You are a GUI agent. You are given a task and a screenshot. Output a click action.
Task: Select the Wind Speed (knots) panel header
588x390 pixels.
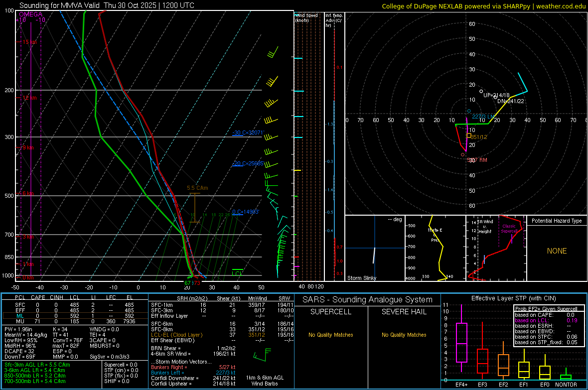[x=307, y=17]
